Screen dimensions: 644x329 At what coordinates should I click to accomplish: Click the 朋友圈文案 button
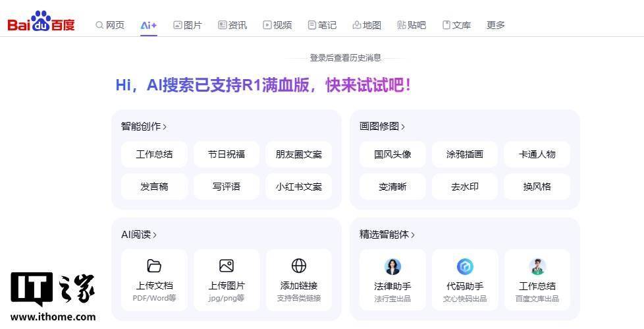coord(298,154)
